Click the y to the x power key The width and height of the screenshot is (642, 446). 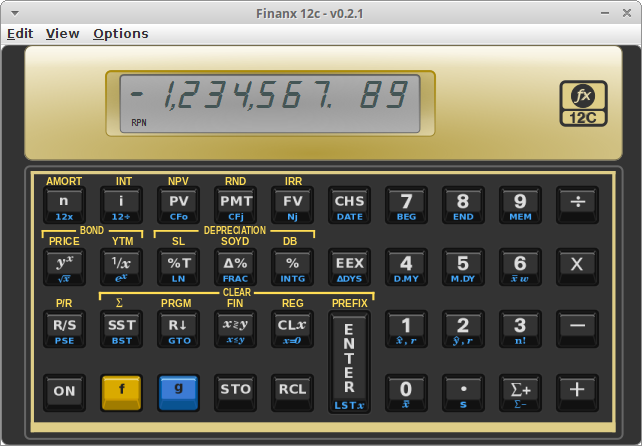point(64,267)
